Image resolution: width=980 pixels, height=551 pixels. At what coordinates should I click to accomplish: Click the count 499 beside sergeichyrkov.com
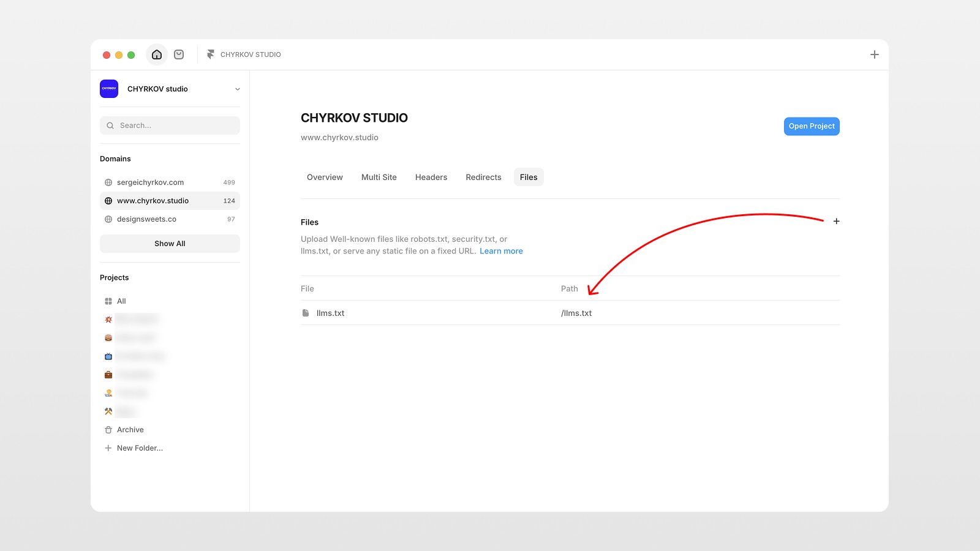pos(229,182)
